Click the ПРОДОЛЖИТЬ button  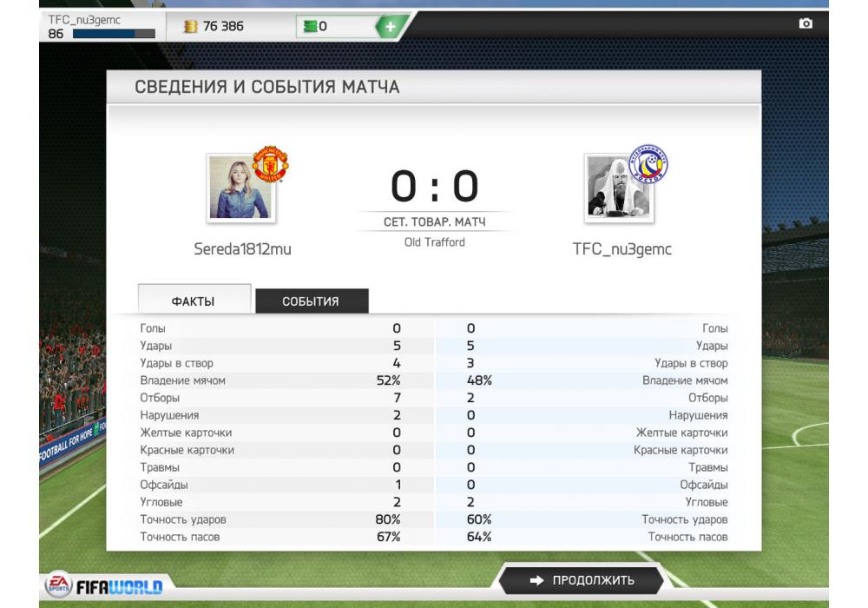[x=582, y=580]
